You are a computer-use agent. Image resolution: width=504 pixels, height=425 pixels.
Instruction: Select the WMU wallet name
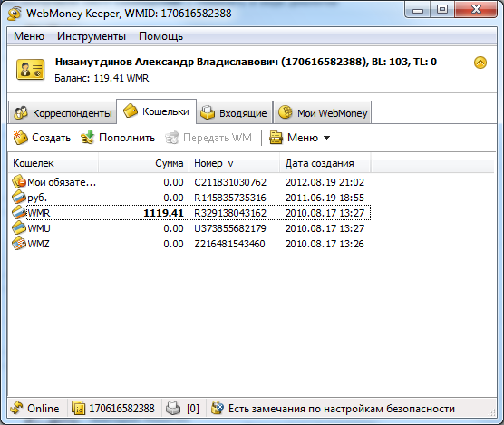coord(39,228)
